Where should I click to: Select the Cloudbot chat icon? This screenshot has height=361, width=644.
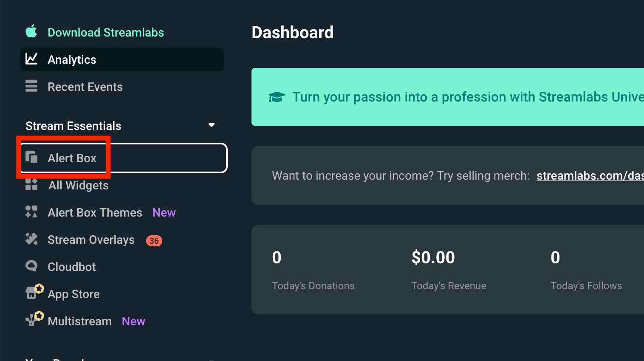click(31, 266)
